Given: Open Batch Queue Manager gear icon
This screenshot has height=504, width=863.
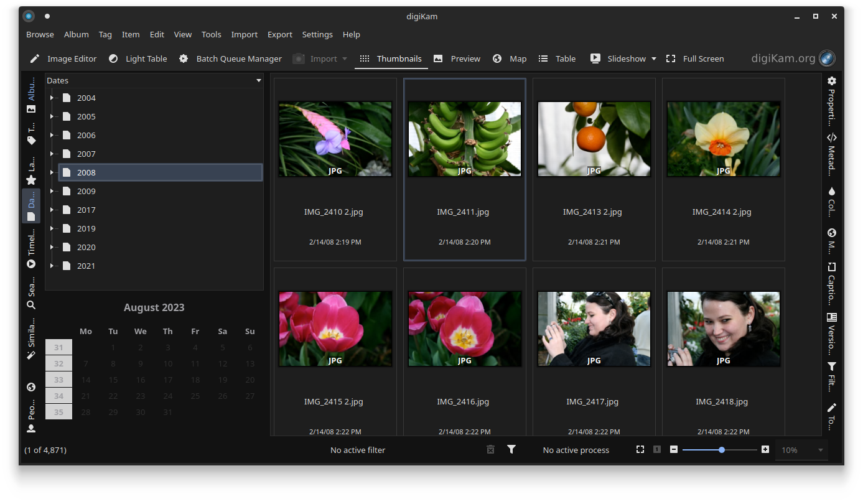Looking at the screenshot, I should tap(184, 58).
